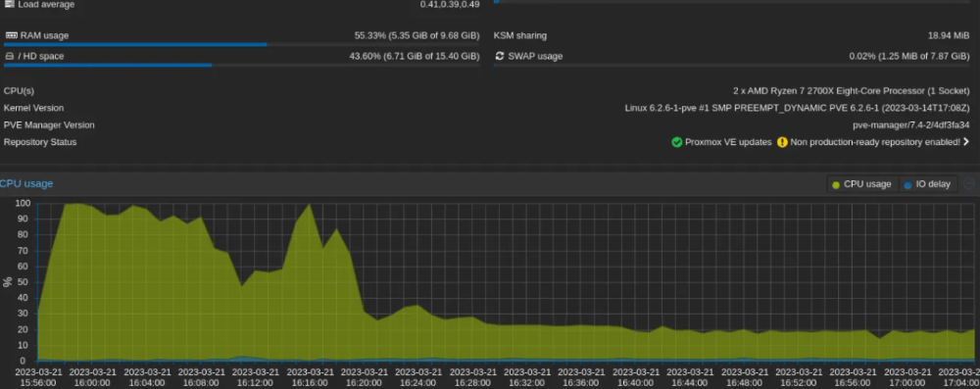Viewport: 980px width, 389px height.
Task: Select AMD Ryzen 7 2700X processor text
Action: (852, 91)
